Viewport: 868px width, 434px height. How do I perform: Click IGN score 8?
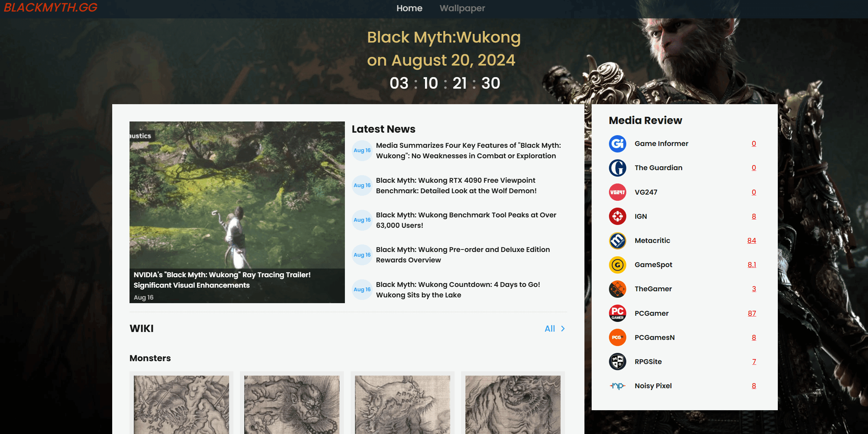tap(754, 217)
